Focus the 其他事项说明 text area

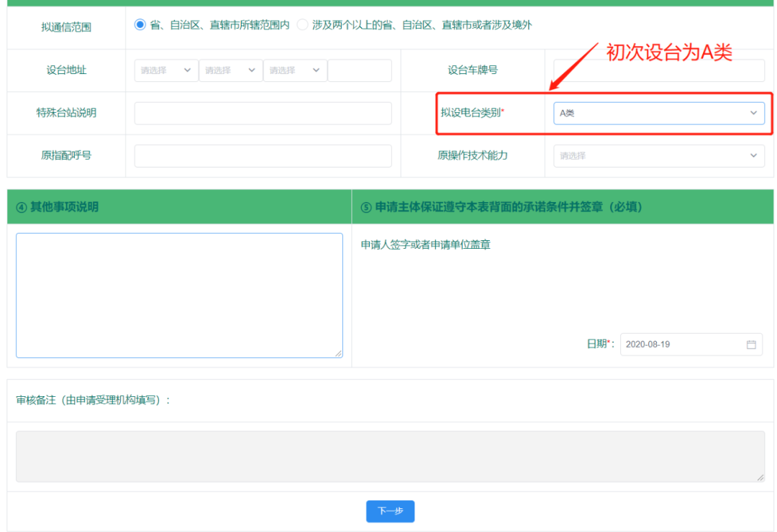(x=179, y=295)
